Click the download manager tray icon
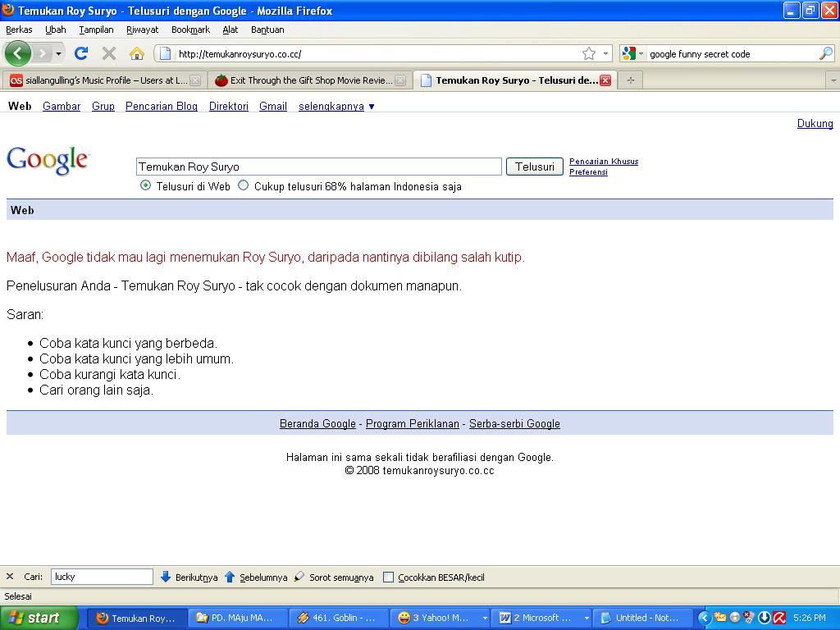The height and width of the screenshot is (630, 840). [765, 619]
